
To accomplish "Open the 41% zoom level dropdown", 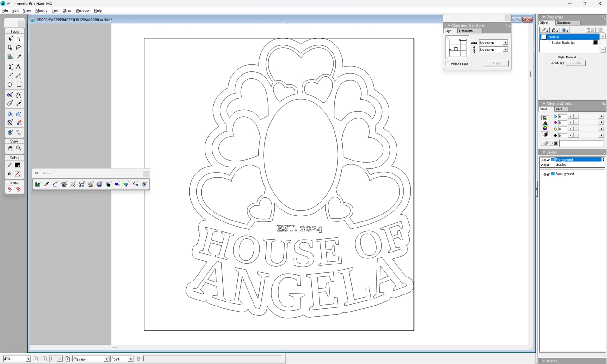I will click(28, 359).
